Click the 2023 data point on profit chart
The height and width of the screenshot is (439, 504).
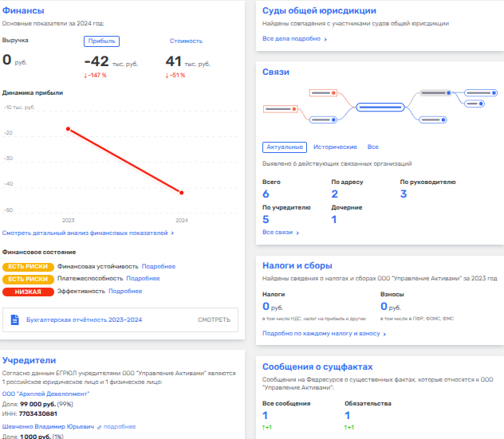point(68,128)
